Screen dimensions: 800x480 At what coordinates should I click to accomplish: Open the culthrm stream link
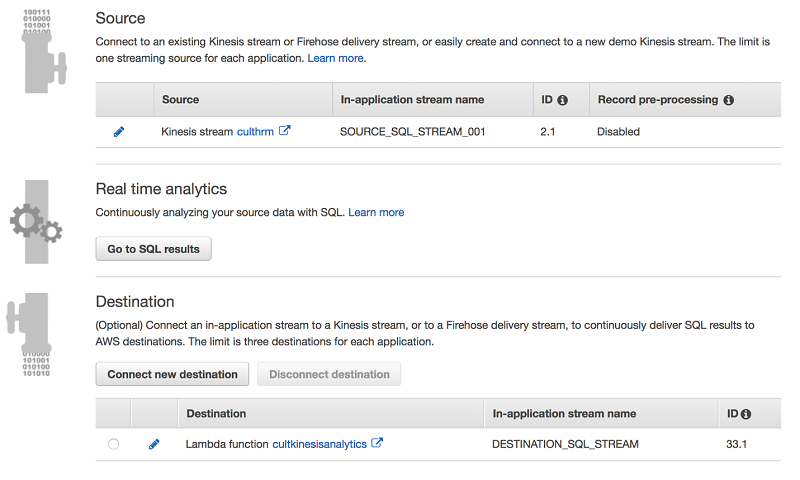pos(255,132)
